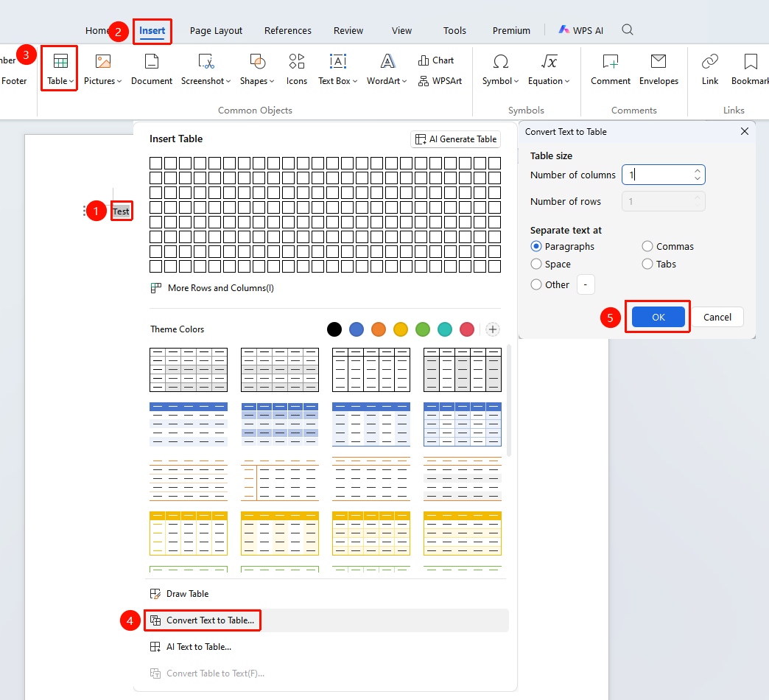This screenshot has width=769, height=700.
Task: Pick the red theme color
Action: (x=467, y=329)
